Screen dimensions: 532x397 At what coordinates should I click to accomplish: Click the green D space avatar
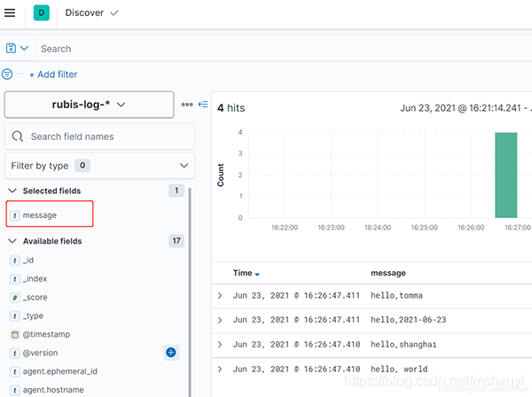42,13
